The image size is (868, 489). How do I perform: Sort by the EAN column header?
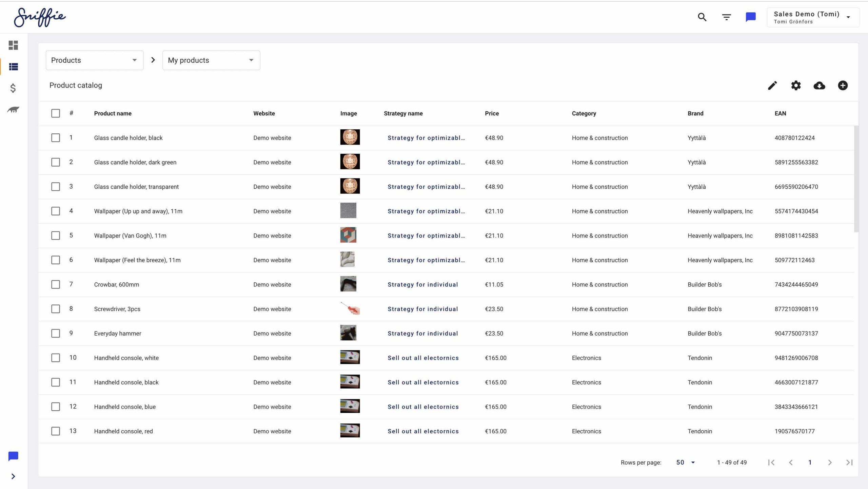click(780, 113)
